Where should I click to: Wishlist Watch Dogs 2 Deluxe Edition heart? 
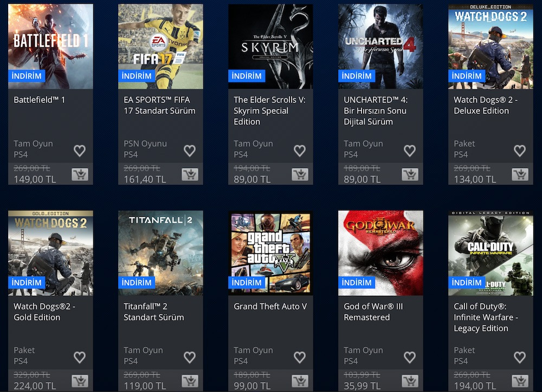coord(520,151)
